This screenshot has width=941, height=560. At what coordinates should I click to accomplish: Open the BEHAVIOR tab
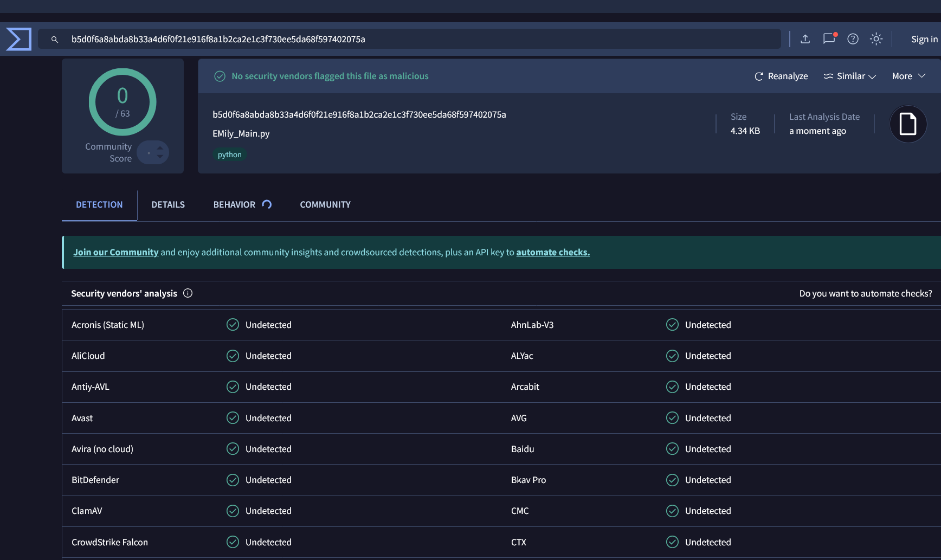242,205
